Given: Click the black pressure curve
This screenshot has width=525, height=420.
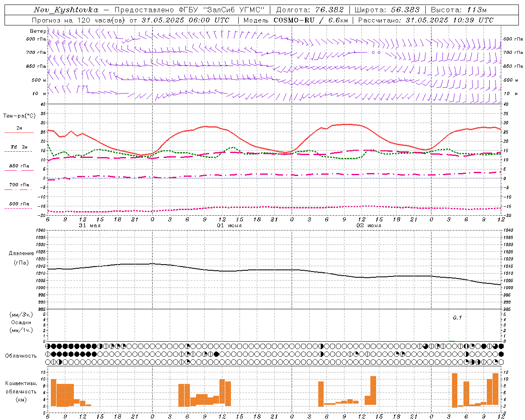Looking at the screenshot, I should click(274, 270).
